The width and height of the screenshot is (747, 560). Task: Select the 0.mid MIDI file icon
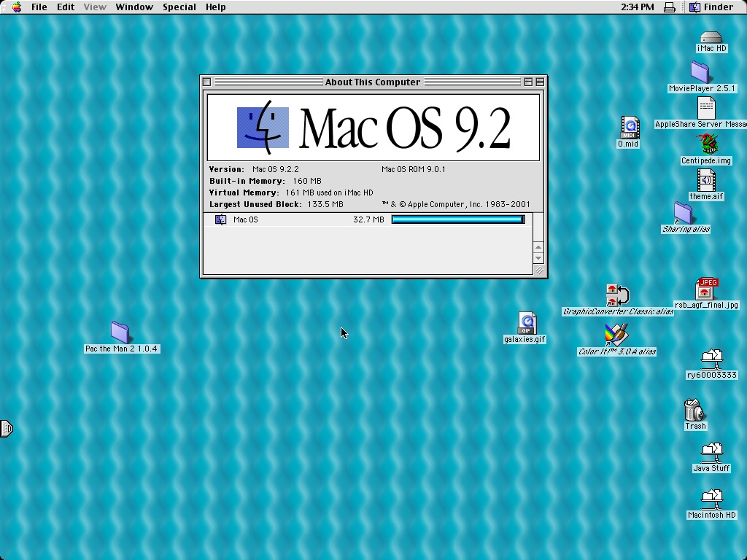click(x=630, y=128)
